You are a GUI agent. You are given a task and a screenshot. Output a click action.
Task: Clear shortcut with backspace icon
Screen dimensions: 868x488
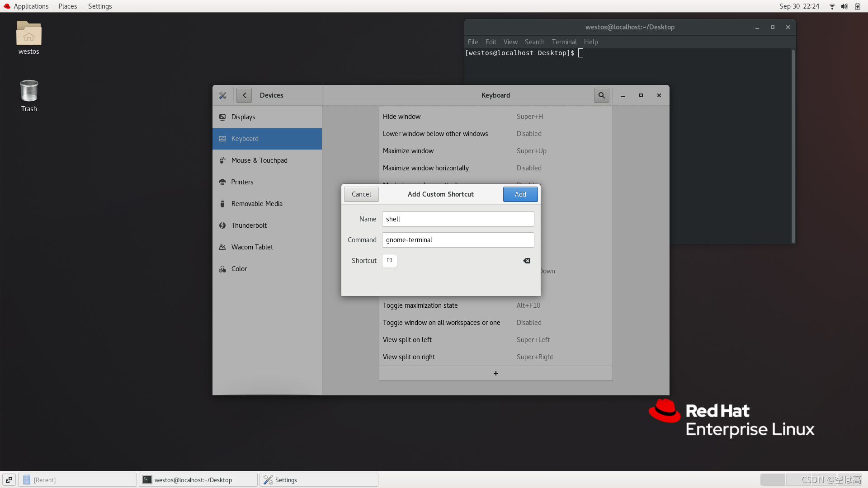pyautogui.click(x=527, y=261)
